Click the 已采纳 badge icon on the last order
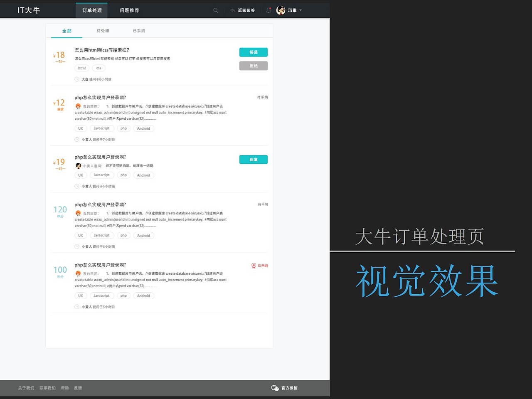532x399 pixels. [x=254, y=266]
